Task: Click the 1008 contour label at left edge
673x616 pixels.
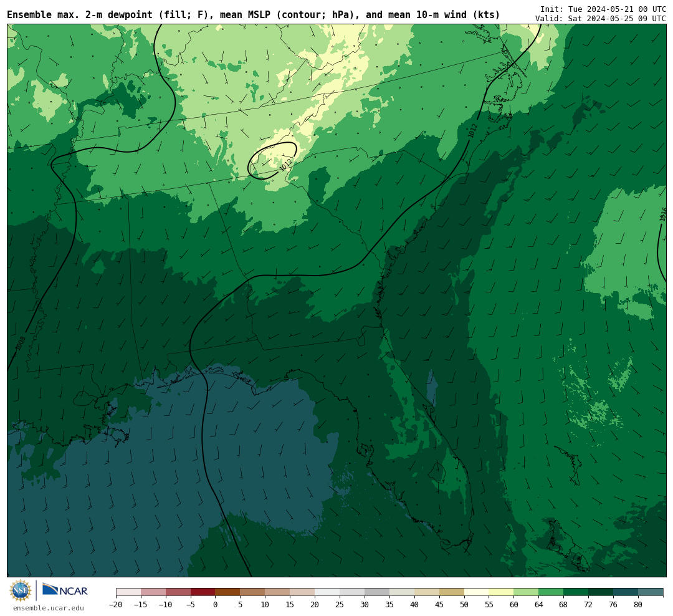Action: 20,343
